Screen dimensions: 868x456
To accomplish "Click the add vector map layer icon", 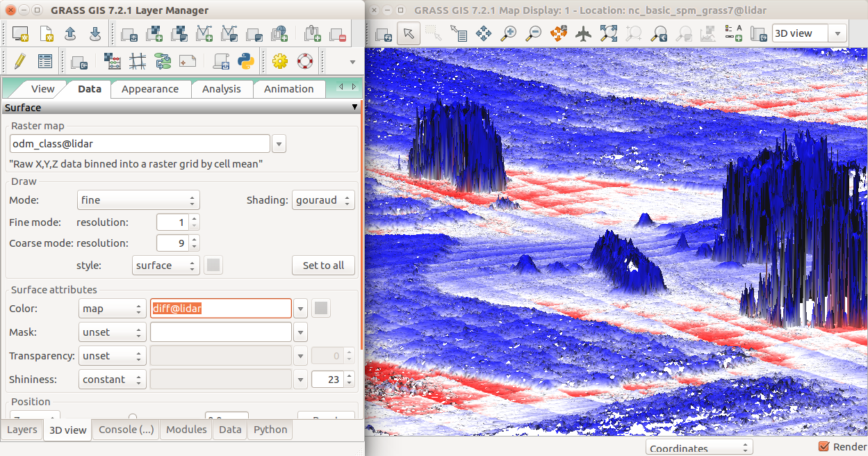I will 204,33.
